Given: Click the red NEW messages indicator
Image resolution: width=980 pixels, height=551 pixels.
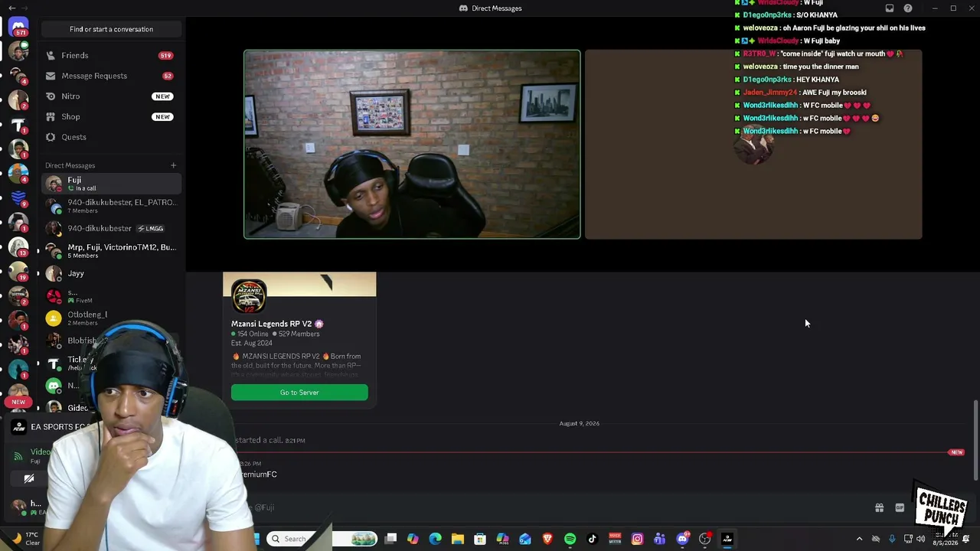Looking at the screenshot, I should (956, 452).
